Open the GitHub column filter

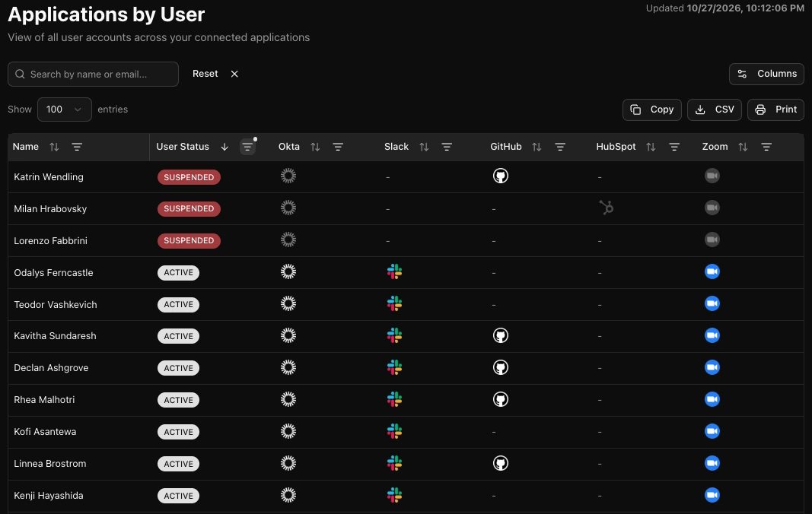560,147
